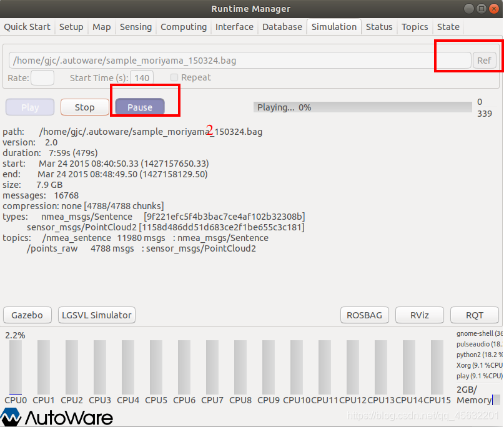Click the /nmea_sentence topic line
The image size is (504, 427).
pos(156,238)
